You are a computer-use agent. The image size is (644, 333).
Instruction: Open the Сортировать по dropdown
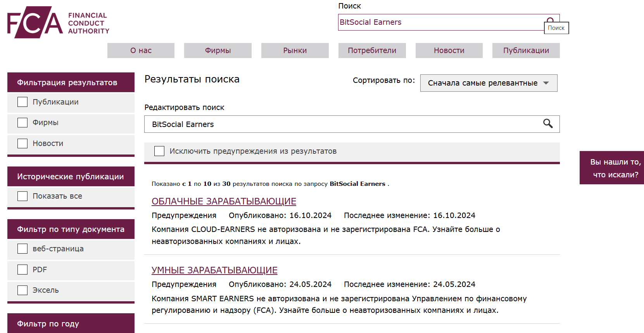point(489,83)
